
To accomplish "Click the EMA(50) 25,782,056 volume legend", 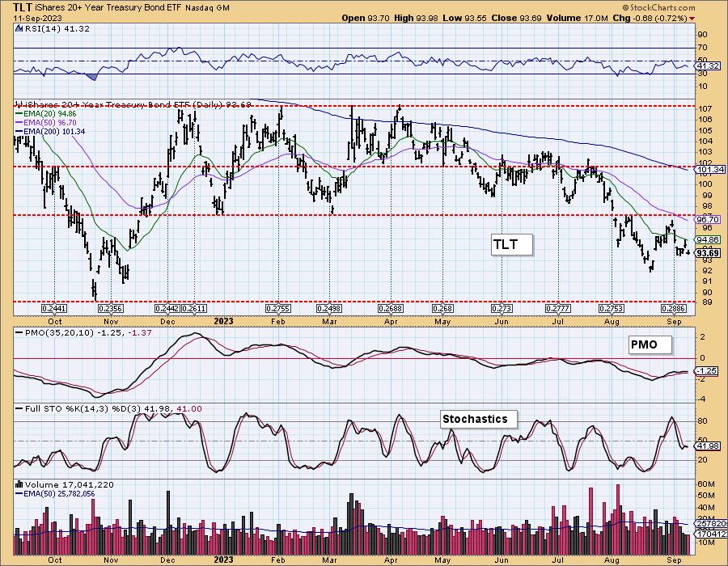I will coord(59,493).
